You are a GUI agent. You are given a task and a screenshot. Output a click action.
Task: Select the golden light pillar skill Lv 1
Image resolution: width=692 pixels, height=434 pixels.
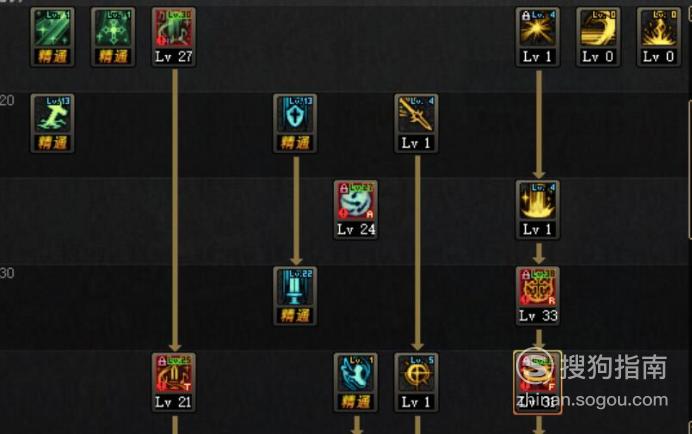point(538,210)
